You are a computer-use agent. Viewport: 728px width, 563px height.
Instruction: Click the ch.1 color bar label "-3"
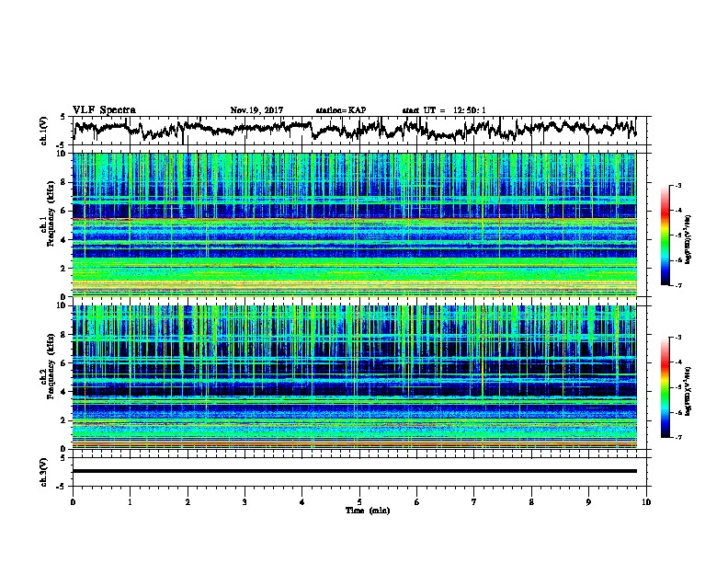tap(677, 186)
